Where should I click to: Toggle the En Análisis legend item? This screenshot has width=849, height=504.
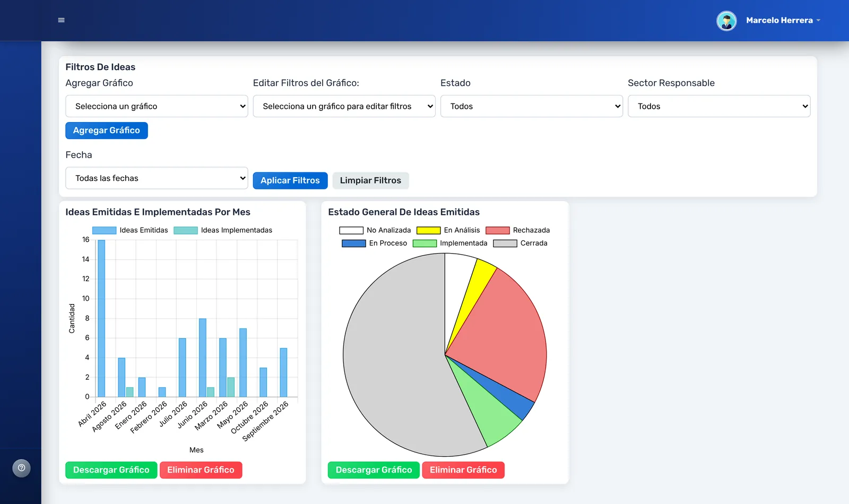coord(448,230)
